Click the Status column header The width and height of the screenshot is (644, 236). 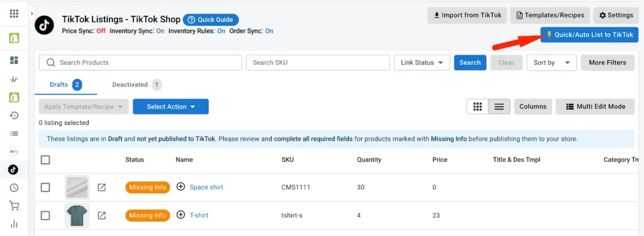[135, 160]
